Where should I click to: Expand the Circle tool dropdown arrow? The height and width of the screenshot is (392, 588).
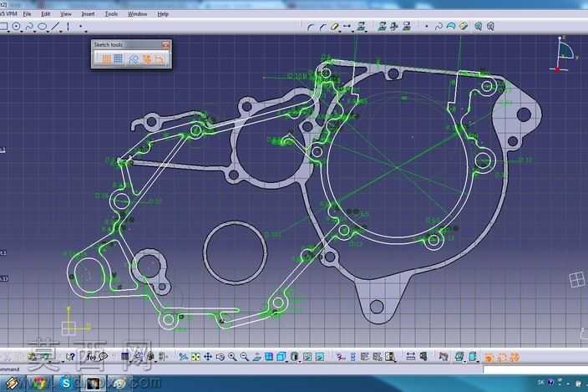point(22,31)
